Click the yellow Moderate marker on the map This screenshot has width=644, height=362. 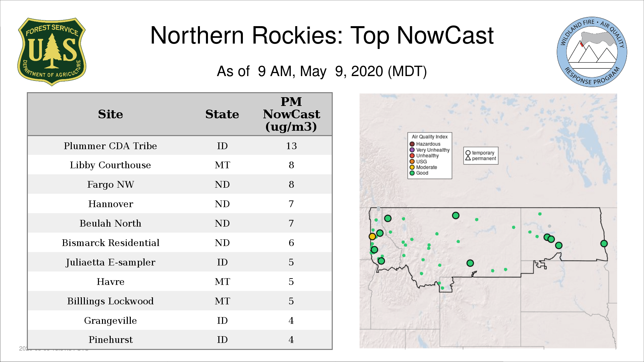pos(372,236)
